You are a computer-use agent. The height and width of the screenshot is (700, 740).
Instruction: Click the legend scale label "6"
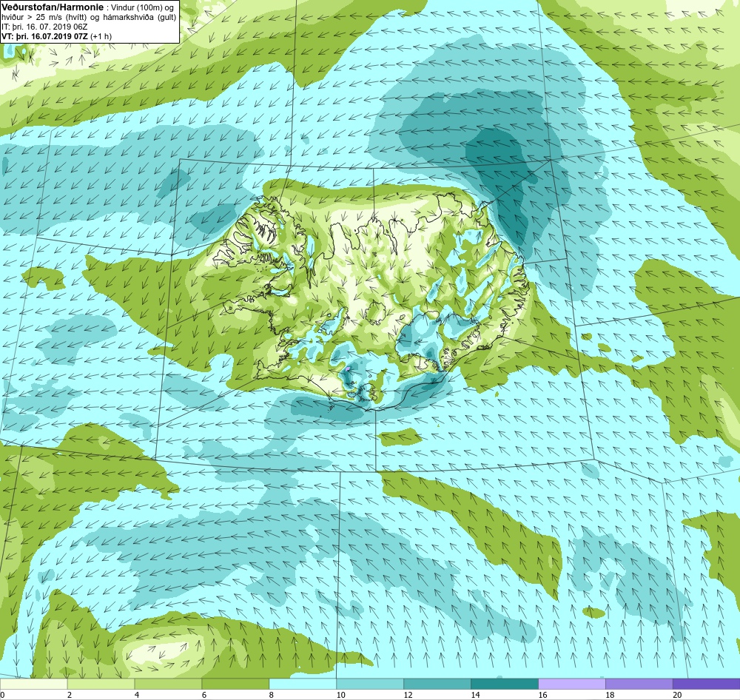204,695
